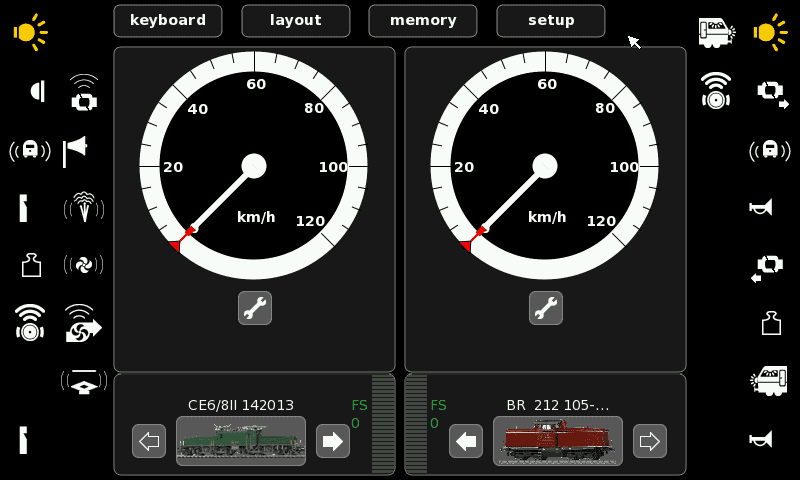Set speed on left speedometer dial

254,166
